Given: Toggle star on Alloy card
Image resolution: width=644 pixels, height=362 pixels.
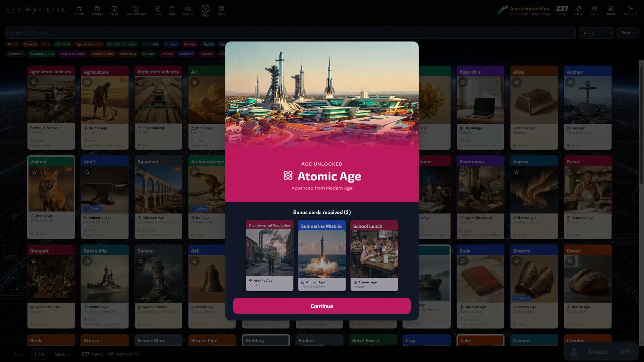Looking at the screenshot, I should (x=516, y=82).
